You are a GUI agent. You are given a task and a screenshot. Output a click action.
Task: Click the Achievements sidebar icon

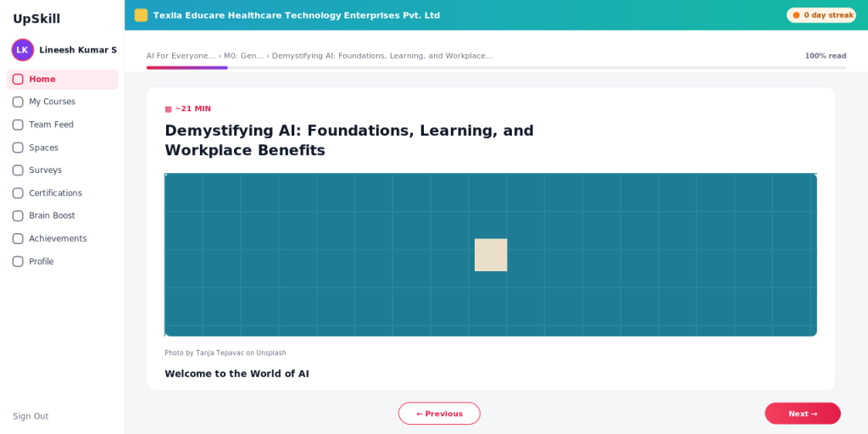pos(18,238)
